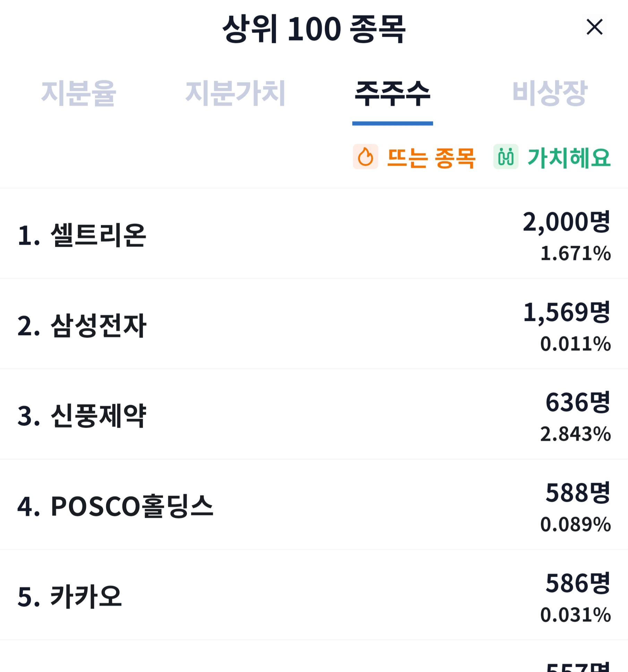Viewport: 628px width, 672px height.
Task: Close the 상위 100 종목 panel
Action: pos(594,27)
